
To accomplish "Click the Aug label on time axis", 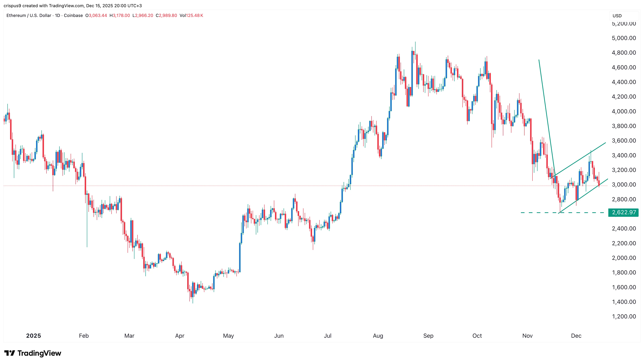I will pyautogui.click(x=378, y=336).
